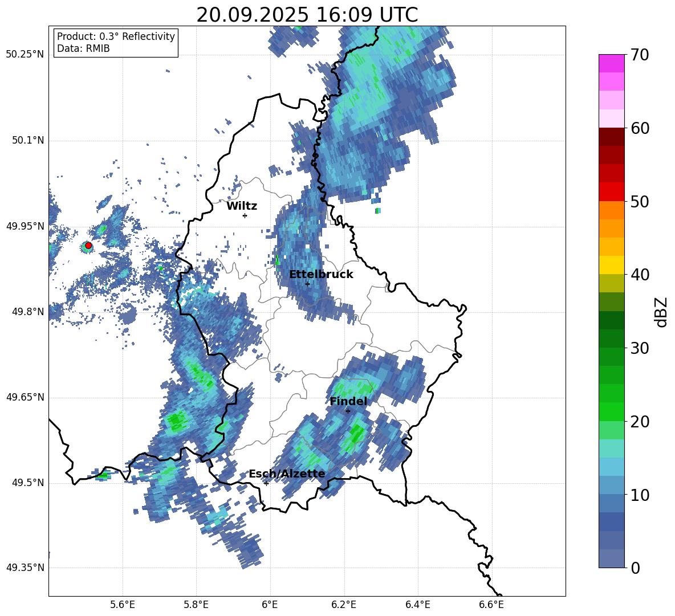Viewport: 675px width, 616px height.
Task: Click the 6.2°E longitude label
Action: pyautogui.click(x=344, y=605)
